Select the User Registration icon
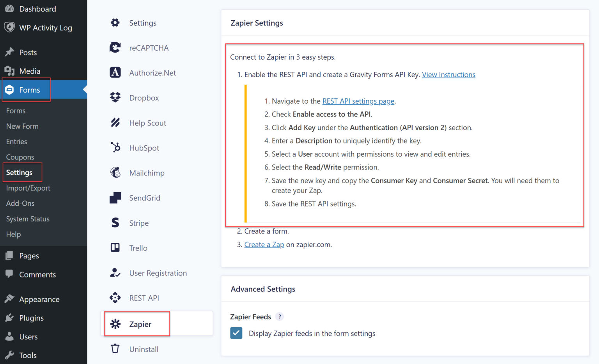This screenshot has width=599, height=364. tap(115, 273)
